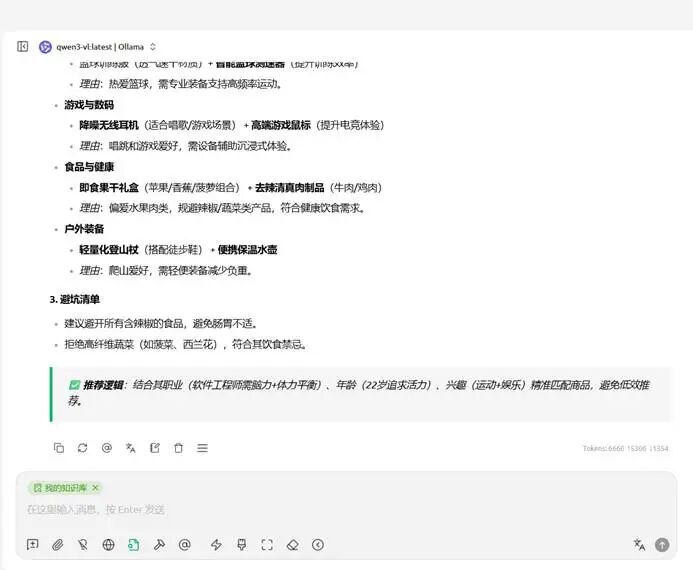Image resolution: width=693 pixels, height=570 pixels.
Task: Click the bold text 便携保温水壶
Action: [248, 250]
